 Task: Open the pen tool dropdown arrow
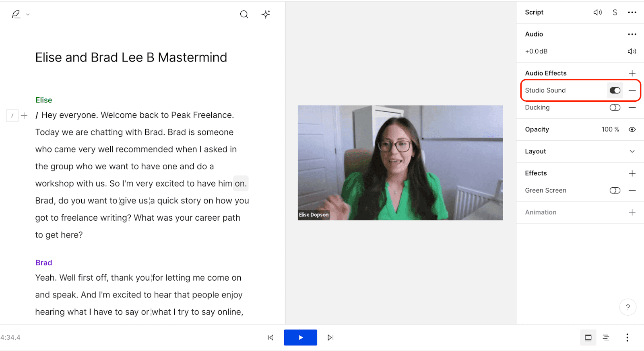(x=28, y=14)
